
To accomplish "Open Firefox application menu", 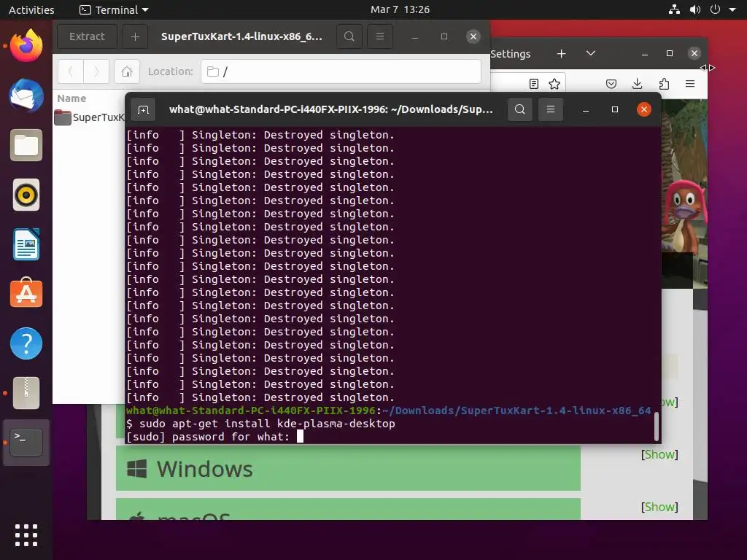I will 690,85.
